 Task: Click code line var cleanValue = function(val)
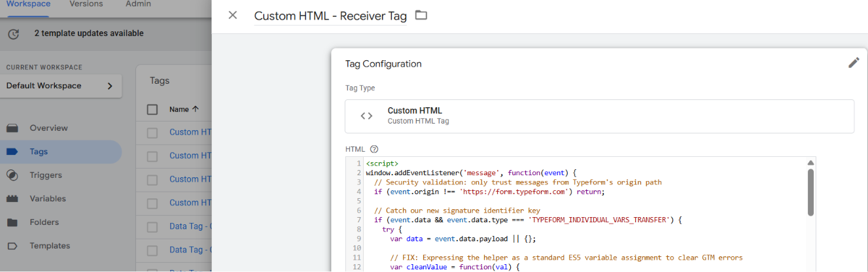click(x=455, y=267)
